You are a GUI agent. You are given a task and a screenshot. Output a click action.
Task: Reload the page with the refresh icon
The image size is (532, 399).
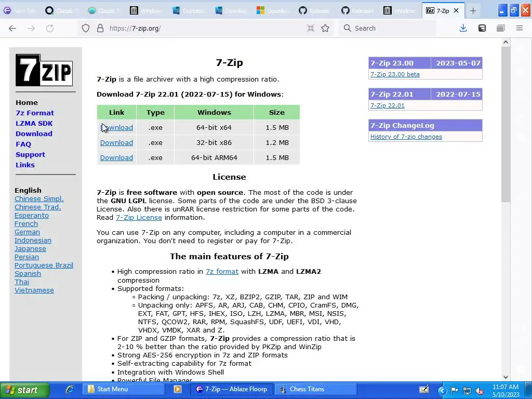[x=50, y=29]
